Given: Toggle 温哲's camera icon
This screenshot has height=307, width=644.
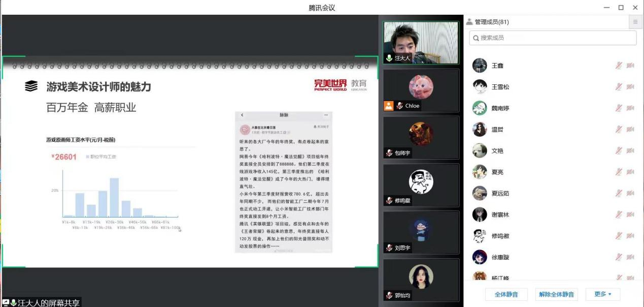Looking at the screenshot, I should pyautogui.click(x=630, y=130).
